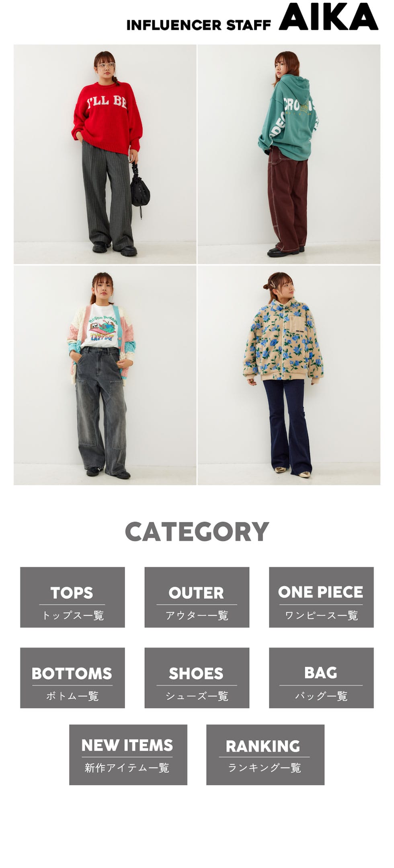Go to the BOTTOMS category listing

point(72,678)
